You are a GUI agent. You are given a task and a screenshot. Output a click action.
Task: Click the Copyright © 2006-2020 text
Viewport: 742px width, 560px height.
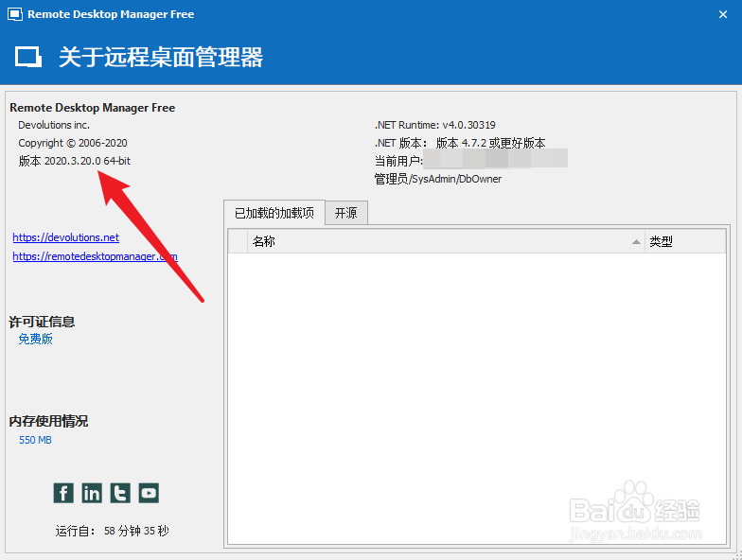coord(73,143)
